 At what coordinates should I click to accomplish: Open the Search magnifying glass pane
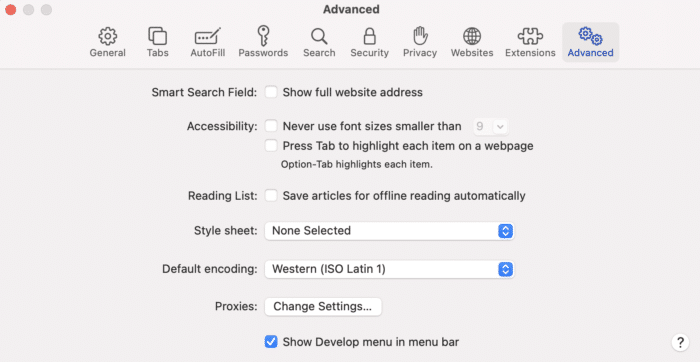[x=319, y=36]
